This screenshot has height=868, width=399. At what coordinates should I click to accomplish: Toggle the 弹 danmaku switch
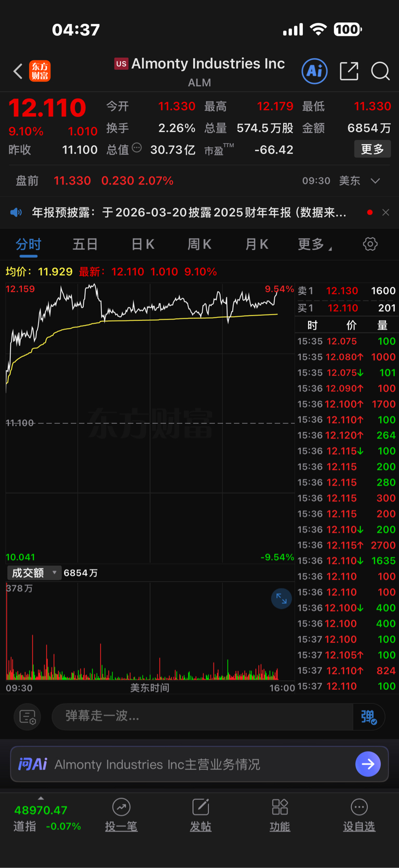coord(369,717)
